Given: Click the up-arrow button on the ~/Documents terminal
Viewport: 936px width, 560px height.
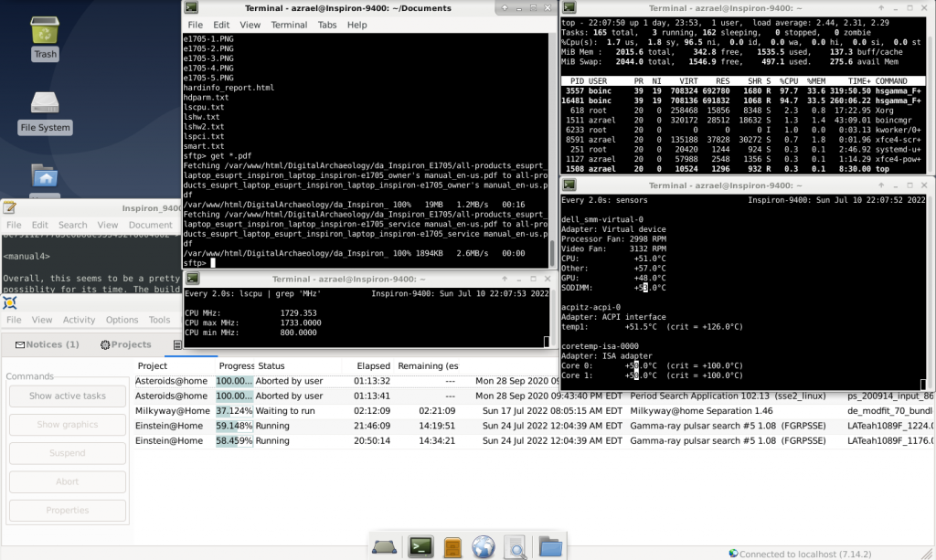Looking at the screenshot, I should point(505,8).
